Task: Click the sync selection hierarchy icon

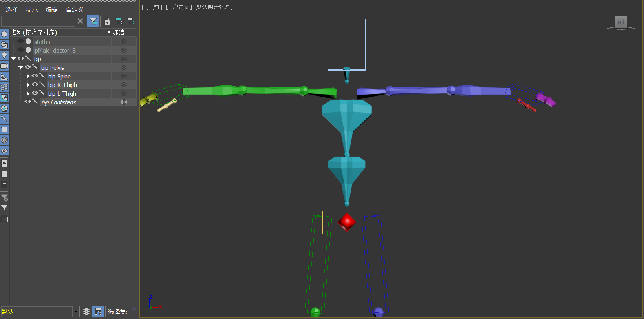Action: [119, 21]
